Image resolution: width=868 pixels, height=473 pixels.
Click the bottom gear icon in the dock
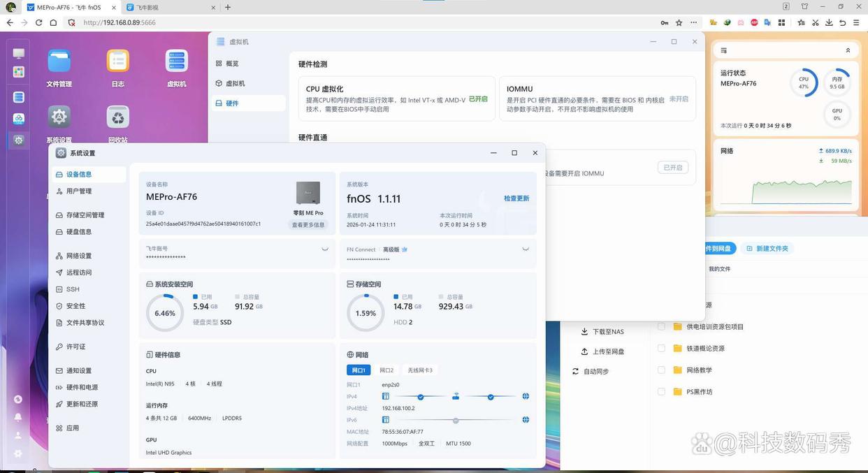tap(19, 453)
